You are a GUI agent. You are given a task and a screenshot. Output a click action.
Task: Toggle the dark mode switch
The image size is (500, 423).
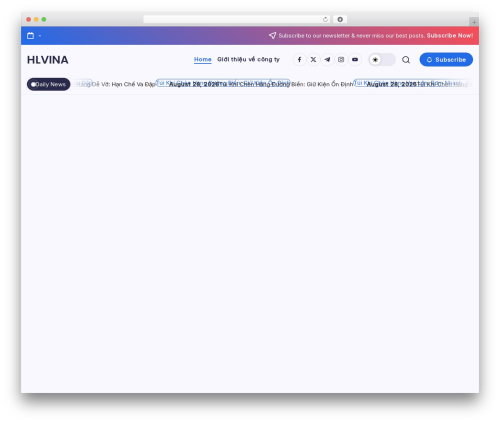[382, 60]
